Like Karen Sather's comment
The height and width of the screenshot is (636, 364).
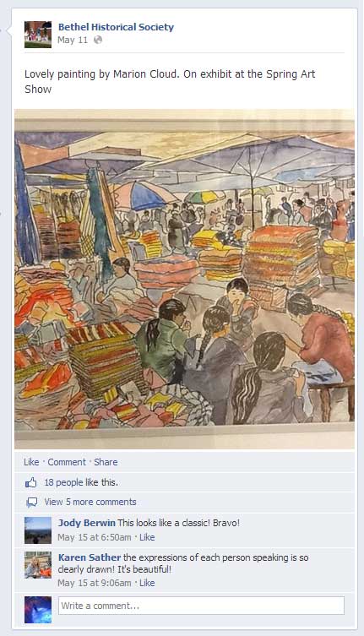pyautogui.click(x=147, y=583)
